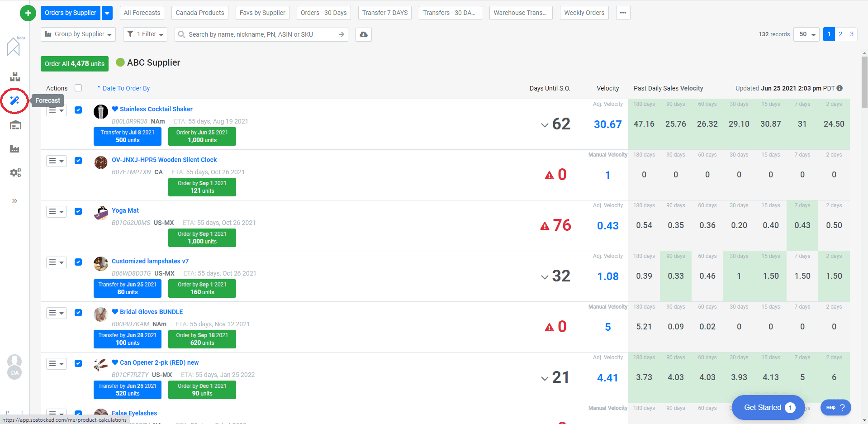Uncheck the Customized lampshates v7 row checkbox
The width and height of the screenshot is (868, 424).
click(78, 262)
